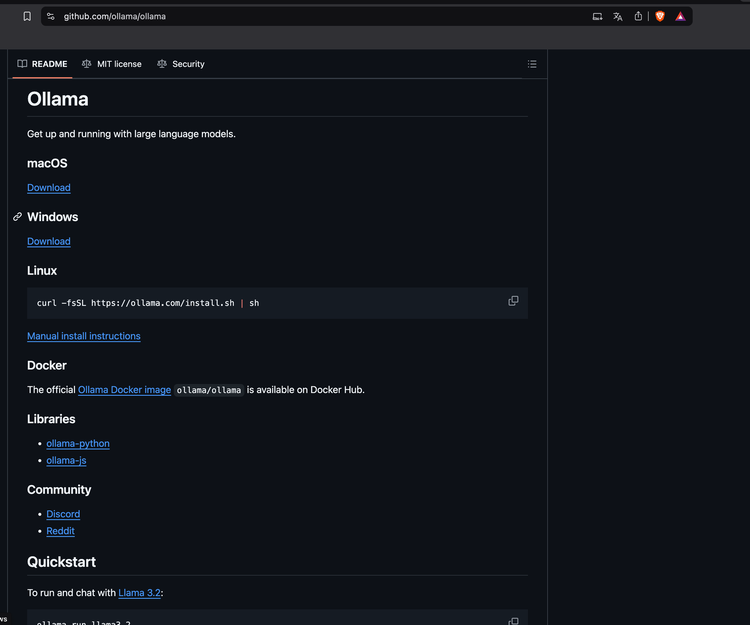The width and height of the screenshot is (750, 625).
Task: Open Brave Shields lion icon
Action: pyautogui.click(x=660, y=17)
